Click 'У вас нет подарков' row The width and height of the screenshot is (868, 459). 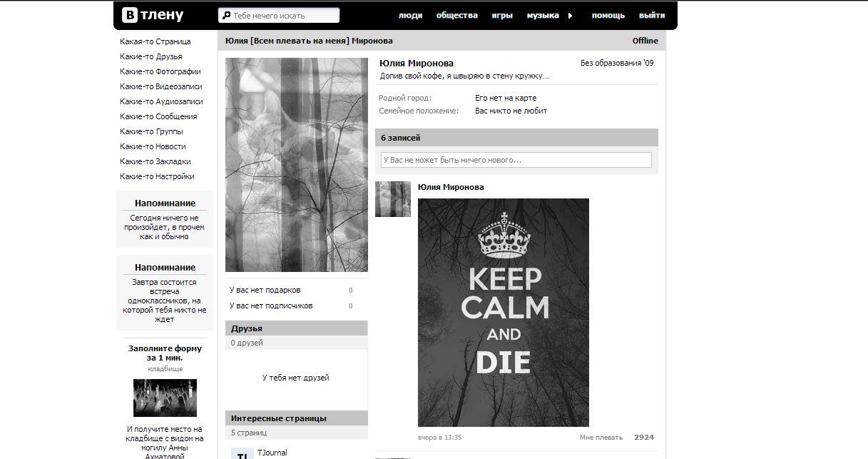coord(291,290)
